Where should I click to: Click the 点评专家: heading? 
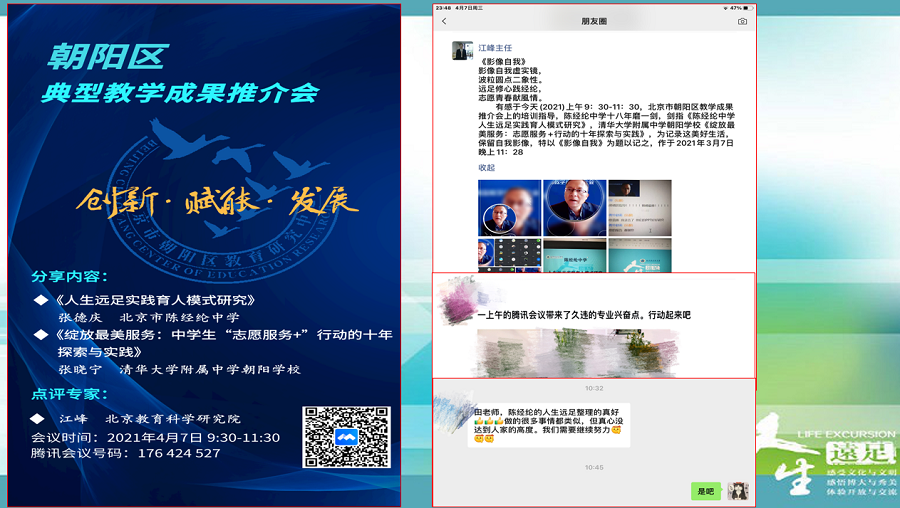69,394
